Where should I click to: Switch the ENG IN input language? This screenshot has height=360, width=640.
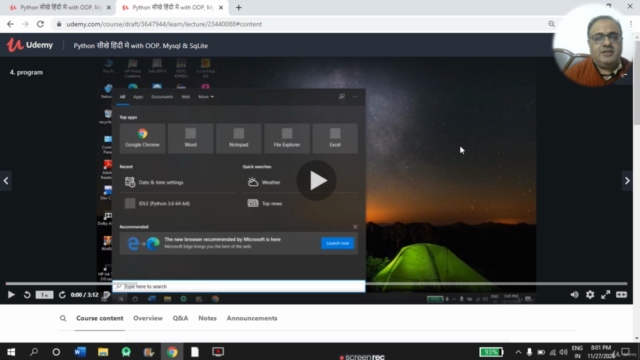point(577,352)
